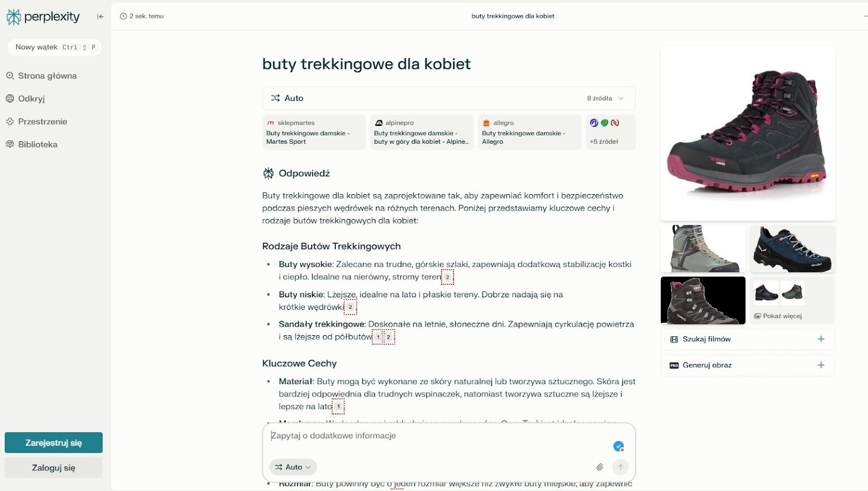Open the grey boot thumbnail
Image resolution: width=868 pixels, height=491 pixels.
[703, 248]
